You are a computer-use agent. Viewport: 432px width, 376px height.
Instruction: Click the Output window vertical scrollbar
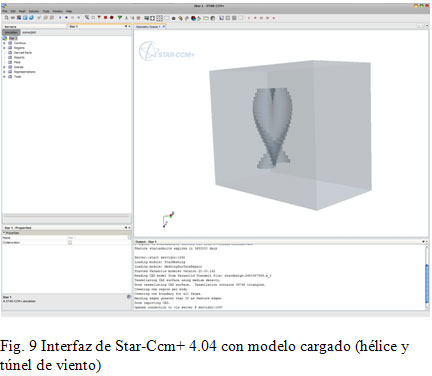427,277
